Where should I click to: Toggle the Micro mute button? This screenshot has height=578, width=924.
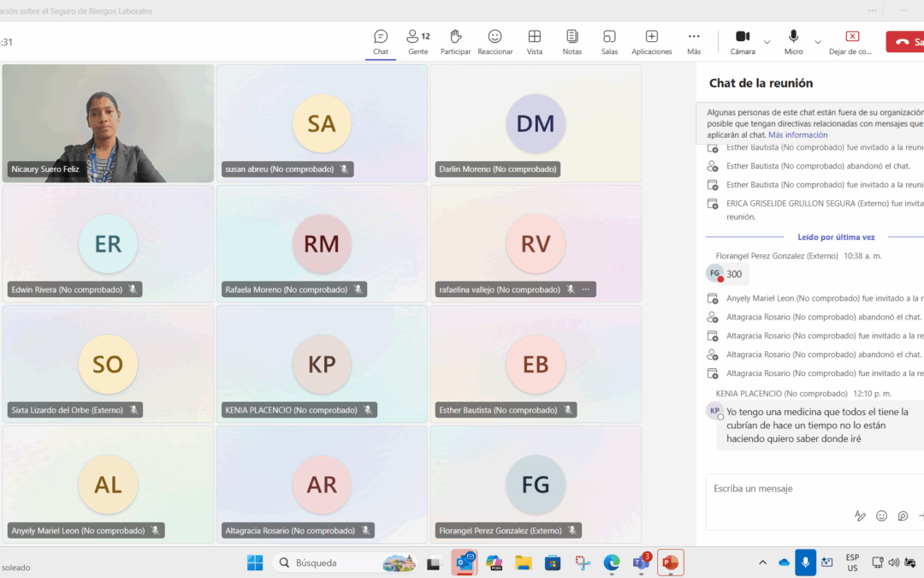793,41
